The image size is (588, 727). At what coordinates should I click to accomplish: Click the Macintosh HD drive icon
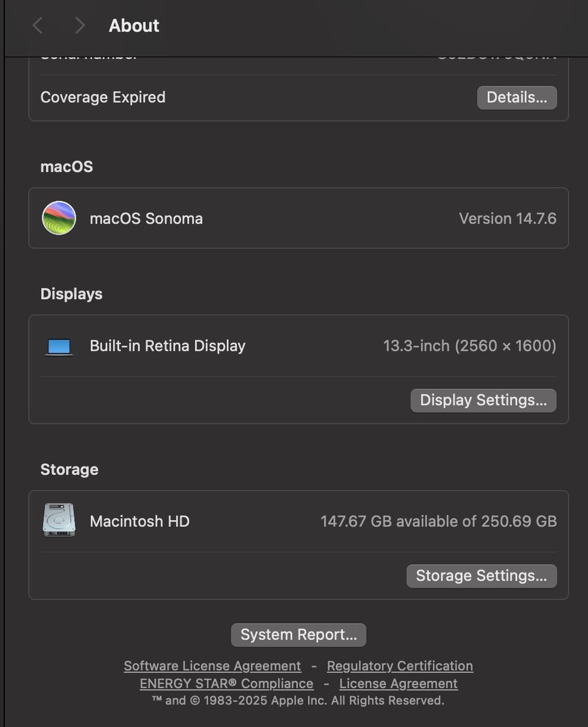[x=59, y=520]
